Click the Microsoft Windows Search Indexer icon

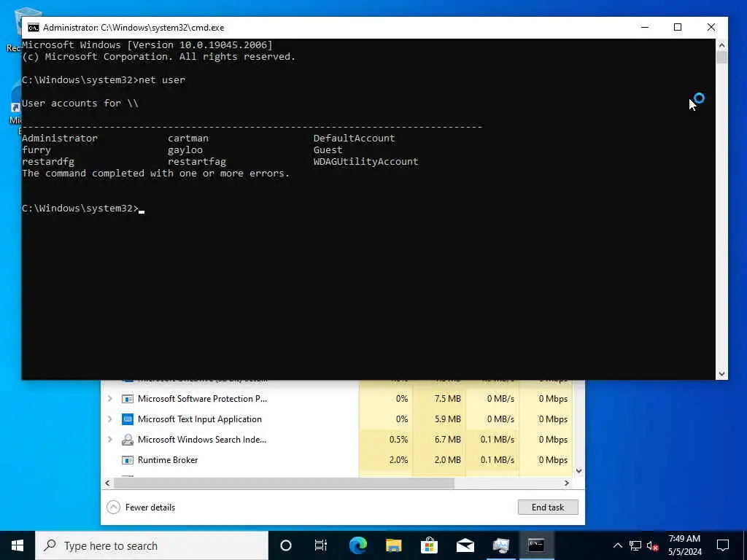(127, 440)
